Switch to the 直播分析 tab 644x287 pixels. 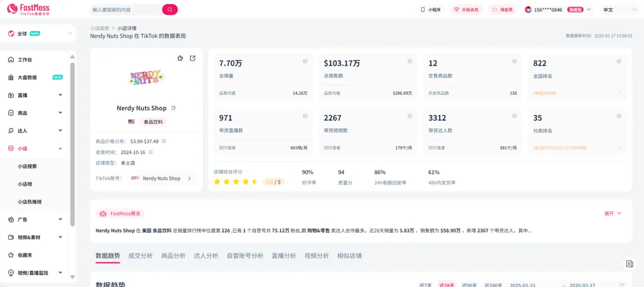pos(284,256)
